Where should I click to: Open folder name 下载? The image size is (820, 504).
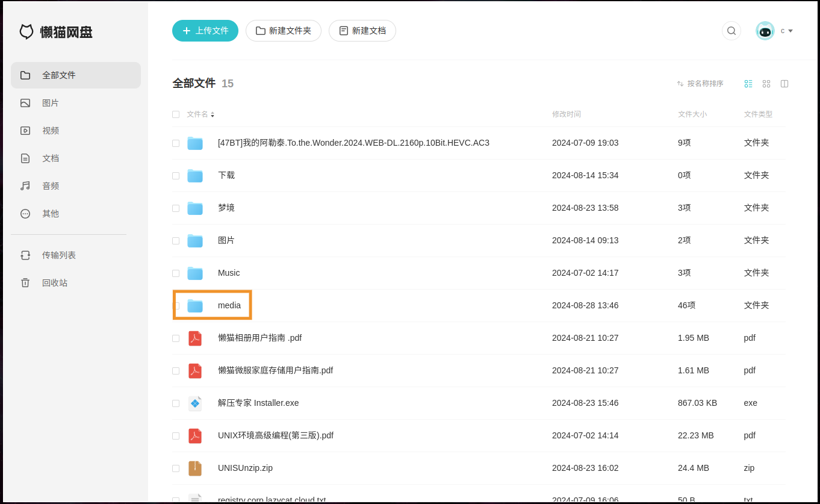pyautogui.click(x=226, y=175)
